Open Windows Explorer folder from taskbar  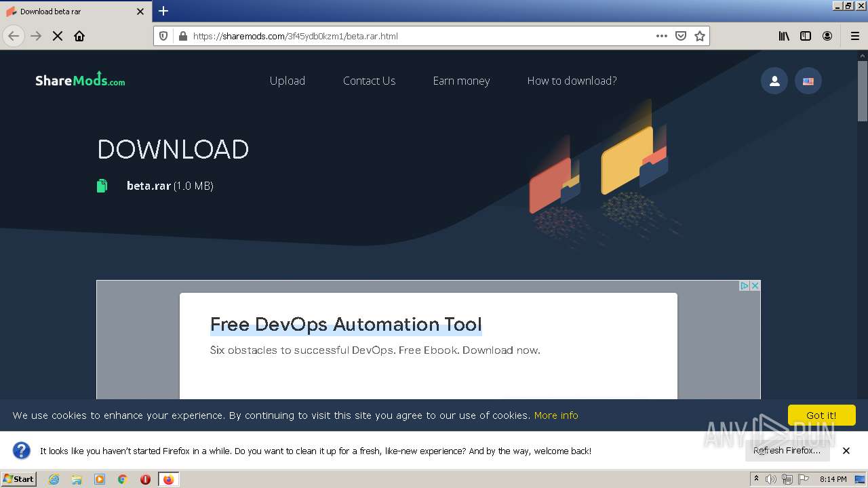pyautogui.click(x=77, y=479)
